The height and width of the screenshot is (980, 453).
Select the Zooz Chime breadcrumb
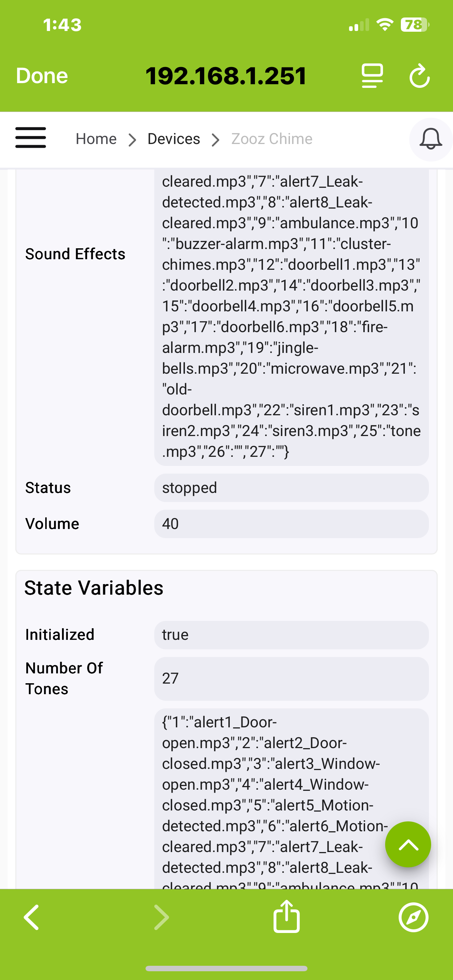(272, 139)
